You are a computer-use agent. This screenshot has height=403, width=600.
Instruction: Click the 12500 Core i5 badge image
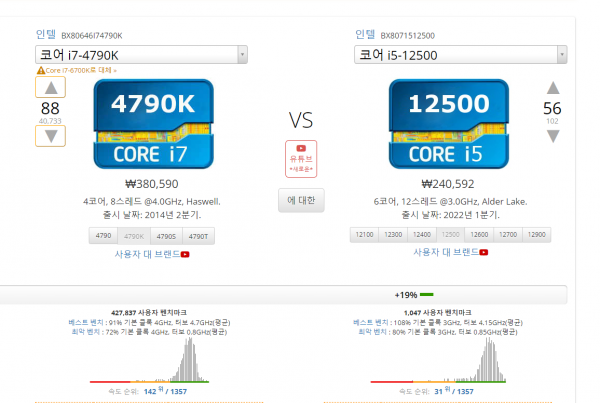tap(449, 124)
